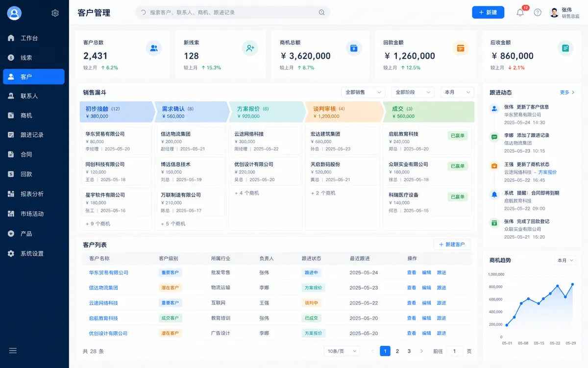The height and width of the screenshot is (368, 588).
Task: Click the 合同 document icon in sidebar
Action: tap(11, 154)
